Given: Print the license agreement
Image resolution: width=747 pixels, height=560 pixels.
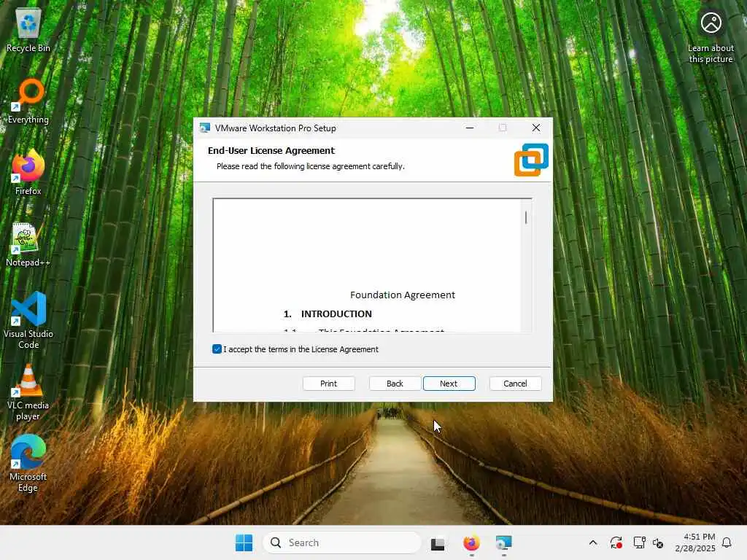Looking at the screenshot, I should click(328, 384).
